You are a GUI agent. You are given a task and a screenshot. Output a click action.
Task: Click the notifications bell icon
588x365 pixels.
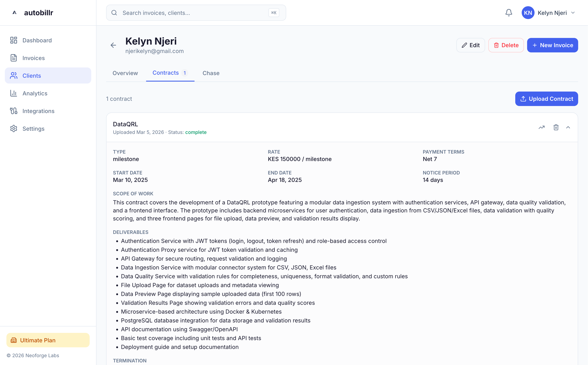(508, 13)
